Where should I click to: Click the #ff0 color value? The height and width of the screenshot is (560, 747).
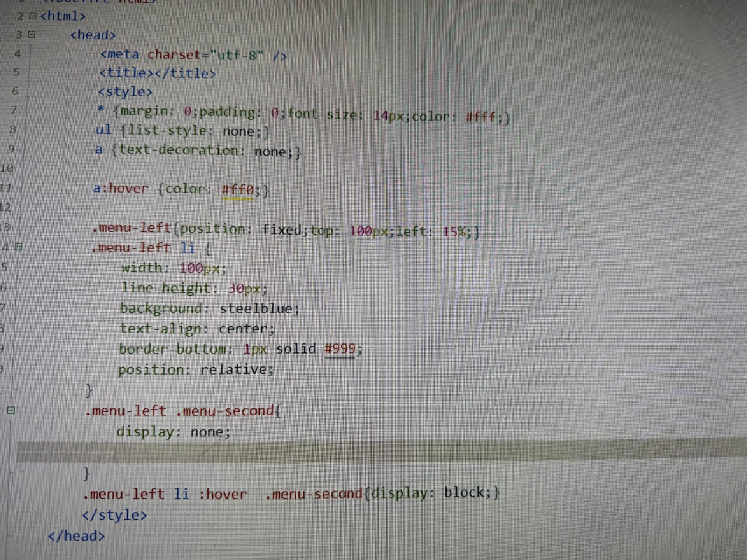pos(238,190)
